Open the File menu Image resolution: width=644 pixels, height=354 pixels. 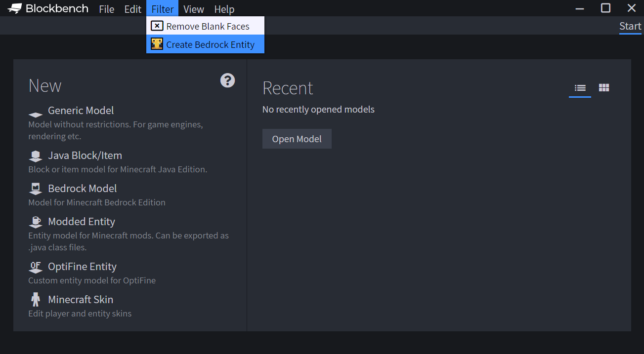106,9
